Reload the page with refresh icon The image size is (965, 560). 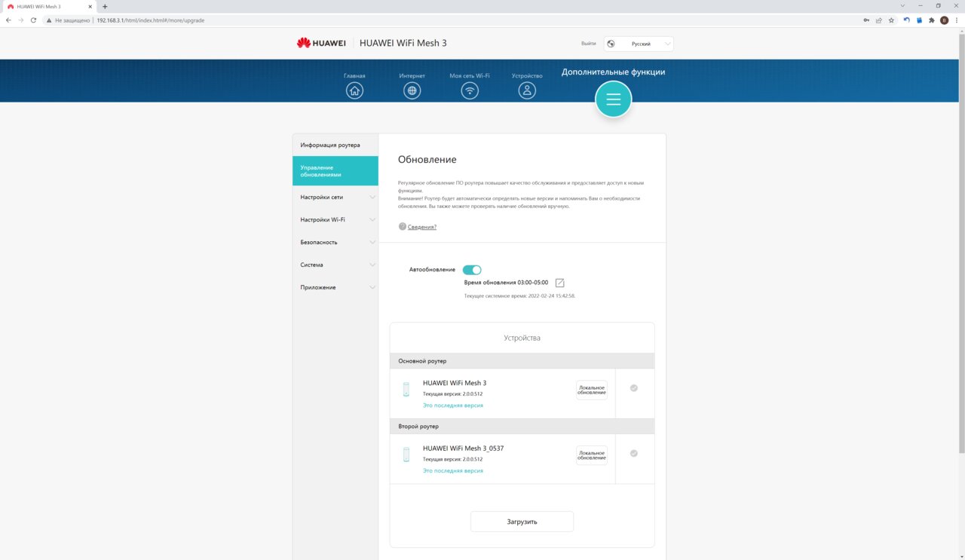coord(33,20)
